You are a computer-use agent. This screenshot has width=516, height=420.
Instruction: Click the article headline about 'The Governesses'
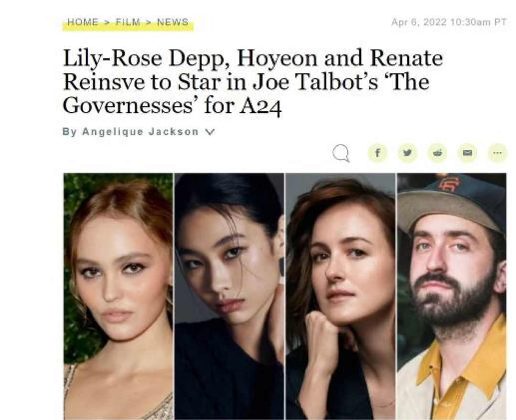click(x=253, y=82)
